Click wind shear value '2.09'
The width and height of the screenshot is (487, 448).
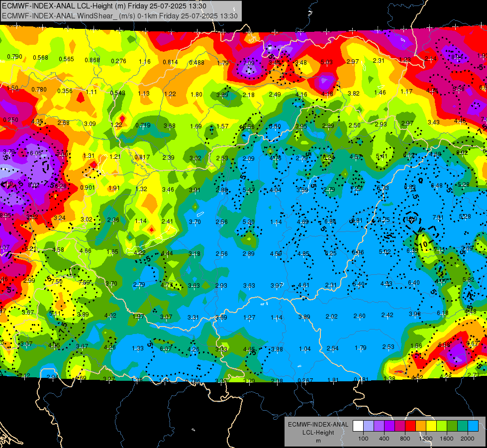point(248,159)
